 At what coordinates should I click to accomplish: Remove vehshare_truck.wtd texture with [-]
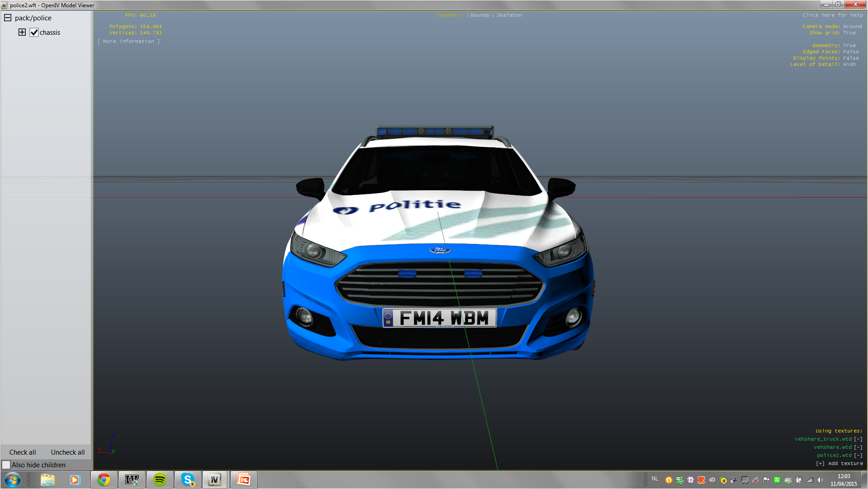pyautogui.click(x=858, y=439)
